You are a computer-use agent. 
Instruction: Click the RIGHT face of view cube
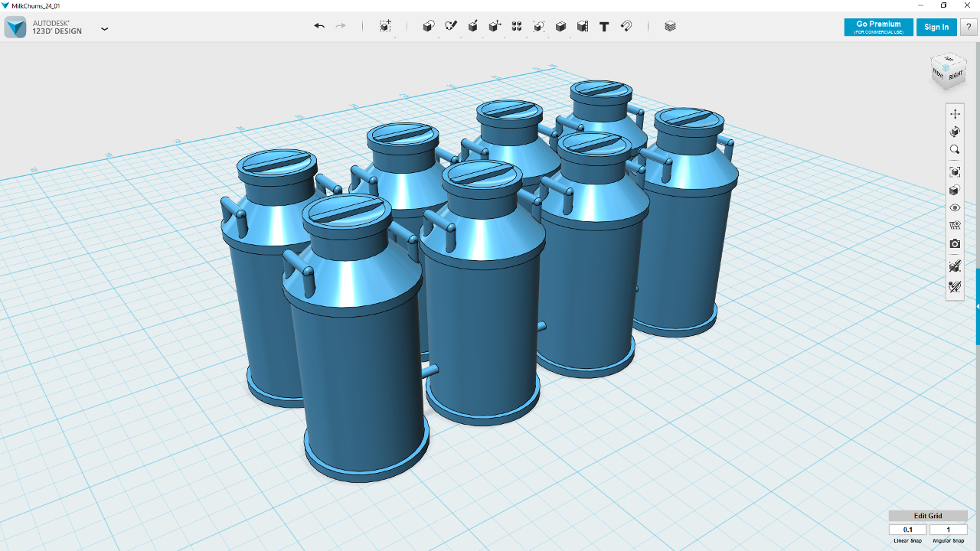955,76
